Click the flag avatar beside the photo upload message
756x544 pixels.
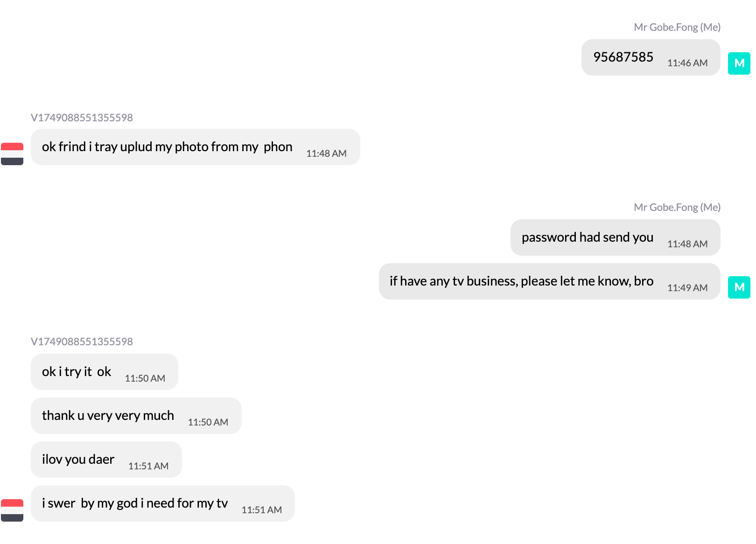[x=12, y=154]
